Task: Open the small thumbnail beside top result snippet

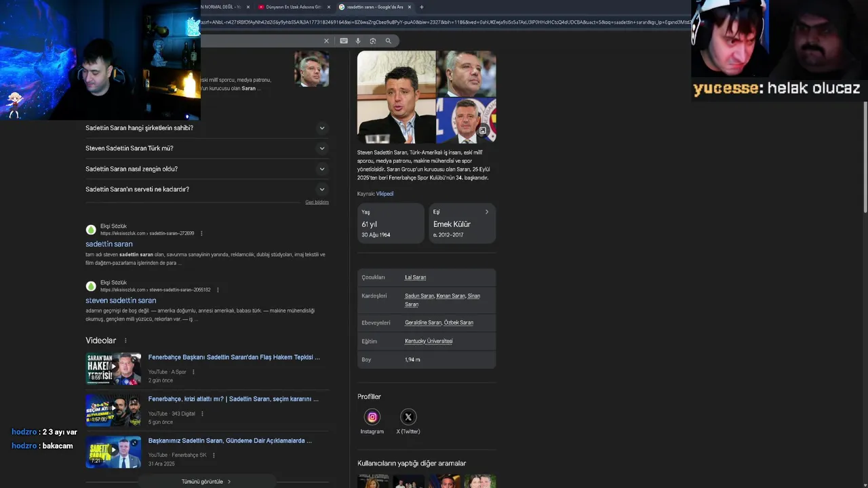Action: click(311, 68)
